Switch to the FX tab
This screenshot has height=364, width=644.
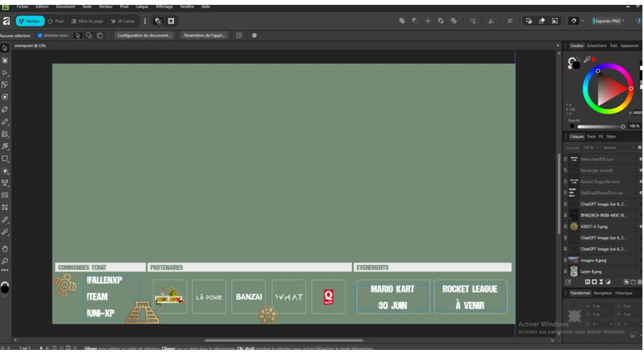pos(601,137)
